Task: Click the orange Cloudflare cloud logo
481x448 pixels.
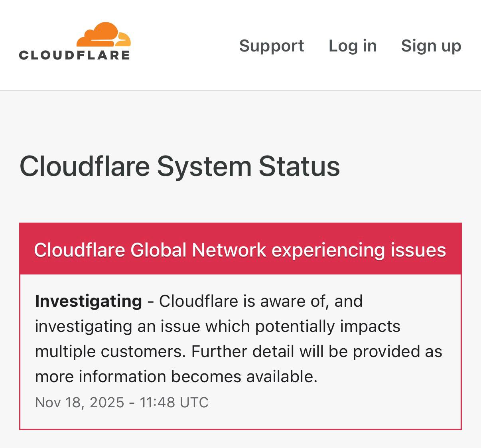Action: [103, 35]
